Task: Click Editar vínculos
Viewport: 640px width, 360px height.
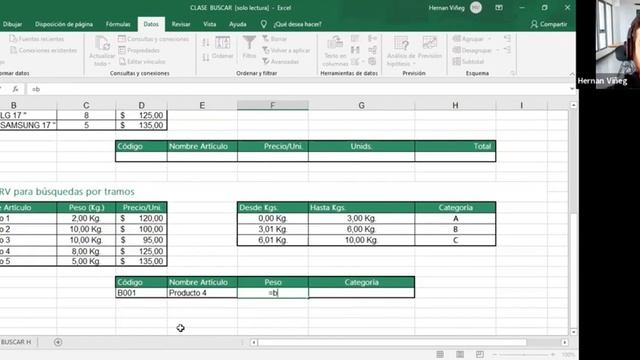Action: [142, 62]
